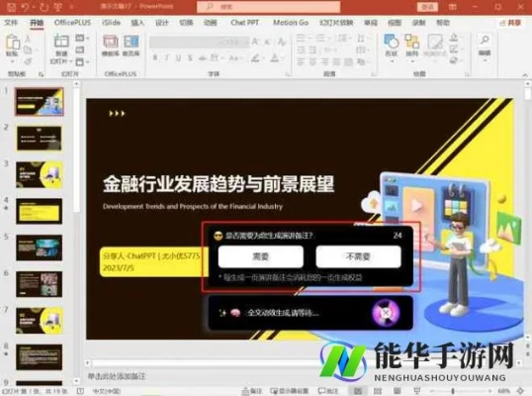Increase font size with large A
The width and height of the screenshot is (532, 396).
(x=255, y=42)
